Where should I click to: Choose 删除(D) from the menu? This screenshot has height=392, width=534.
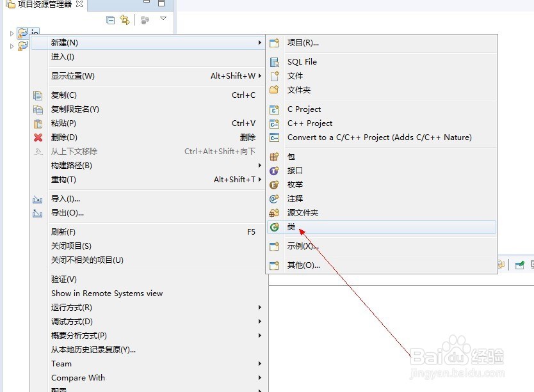click(x=147, y=137)
